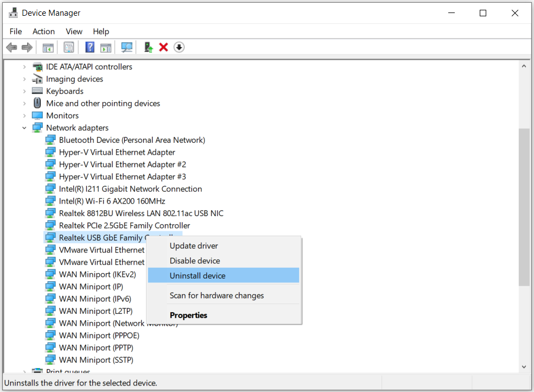Viewport: 534px width, 392px height.
Task: Collapse the Network adapters category
Action: click(24, 128)
